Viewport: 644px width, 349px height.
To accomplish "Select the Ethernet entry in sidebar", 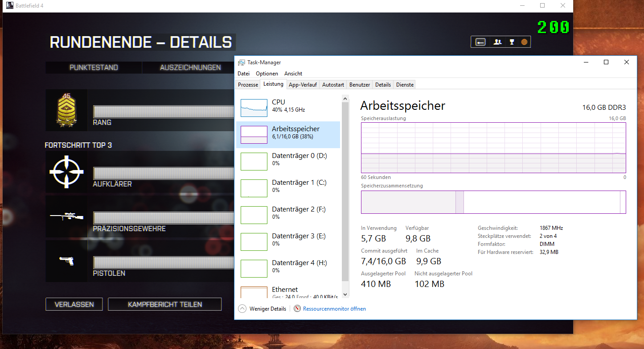I will point(288,291).
